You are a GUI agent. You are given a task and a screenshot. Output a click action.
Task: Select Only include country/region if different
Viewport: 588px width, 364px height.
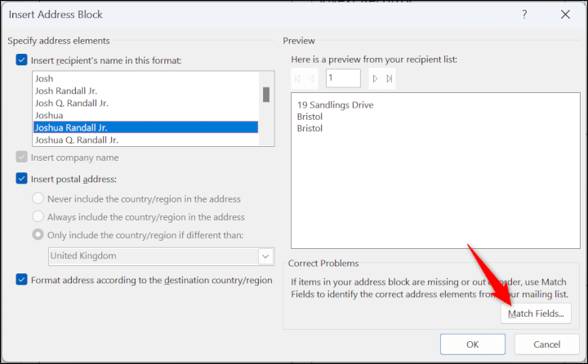[38, 236]
